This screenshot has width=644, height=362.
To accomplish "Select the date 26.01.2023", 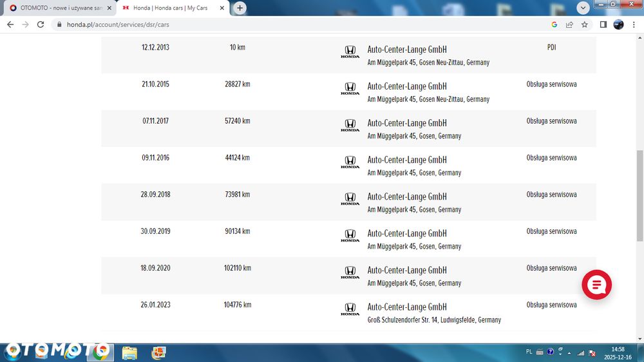I will 155,305.
